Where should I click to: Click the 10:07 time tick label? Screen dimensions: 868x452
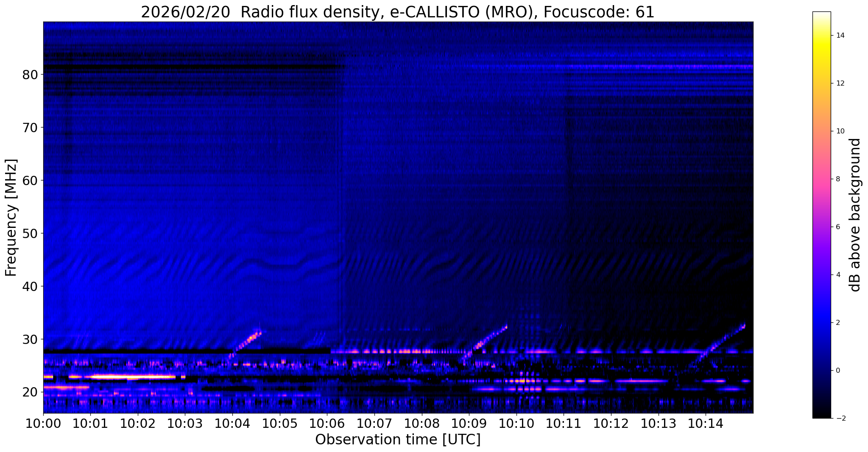374,424
